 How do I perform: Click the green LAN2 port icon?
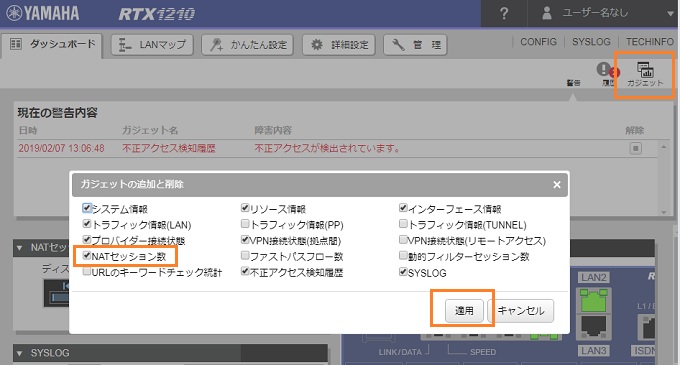tap(593, 300)
